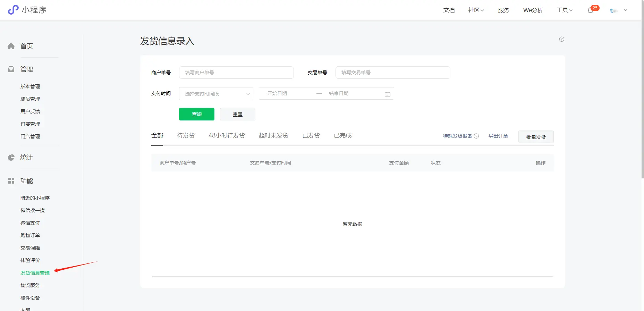Expand the 工具 dropdown menu

point(565,10)
